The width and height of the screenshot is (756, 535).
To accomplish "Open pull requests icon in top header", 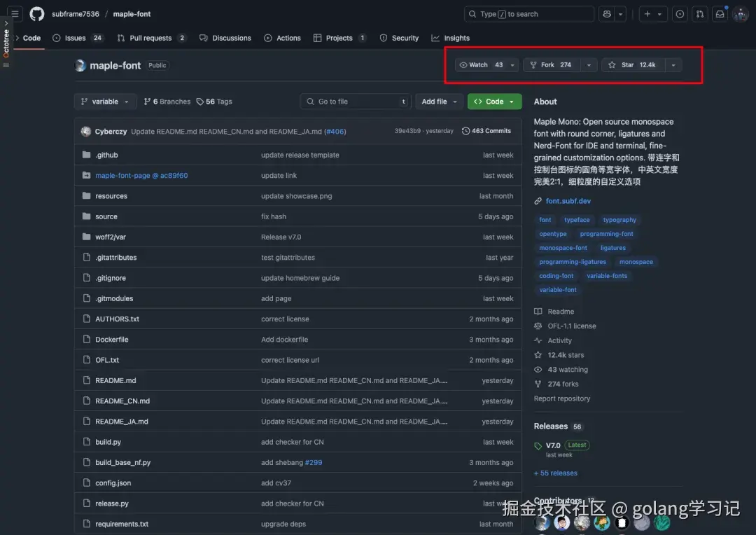I will click(x=699, y=14).
